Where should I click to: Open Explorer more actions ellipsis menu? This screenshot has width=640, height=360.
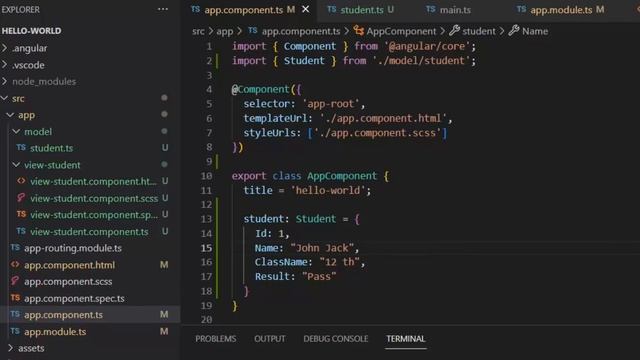pos(162,9)
